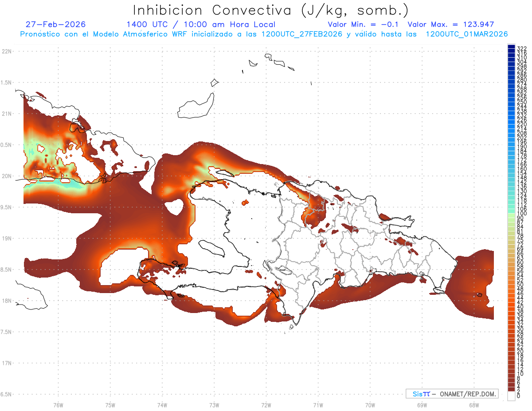Click the '100' colorbar label

click(x=521, y=214)
